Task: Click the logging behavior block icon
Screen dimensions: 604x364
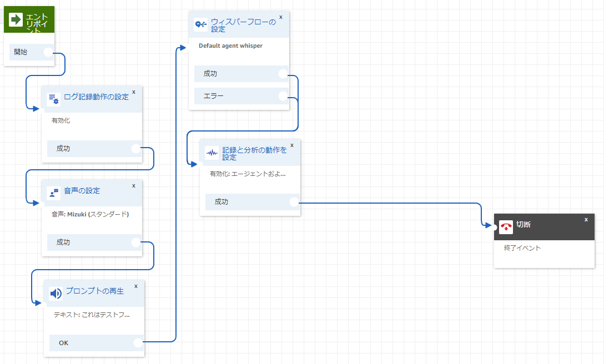Action: 53,99
